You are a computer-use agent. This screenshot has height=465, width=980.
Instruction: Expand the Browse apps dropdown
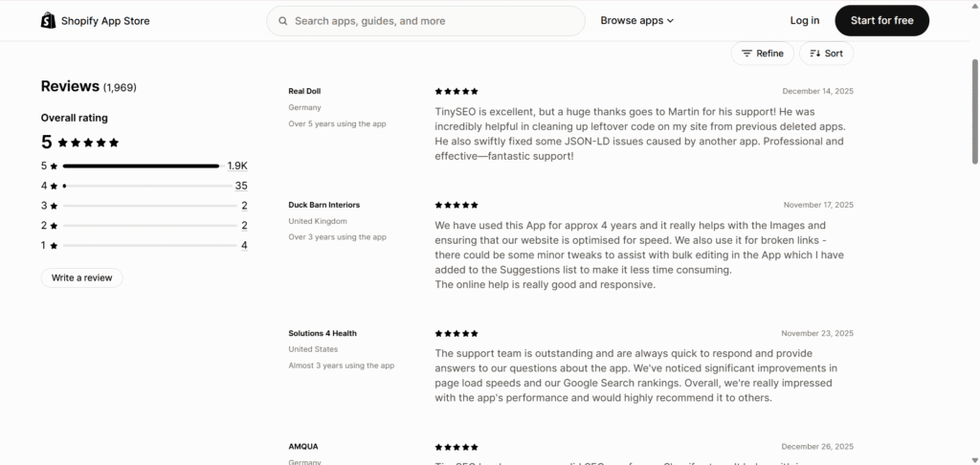pos(637,21)
